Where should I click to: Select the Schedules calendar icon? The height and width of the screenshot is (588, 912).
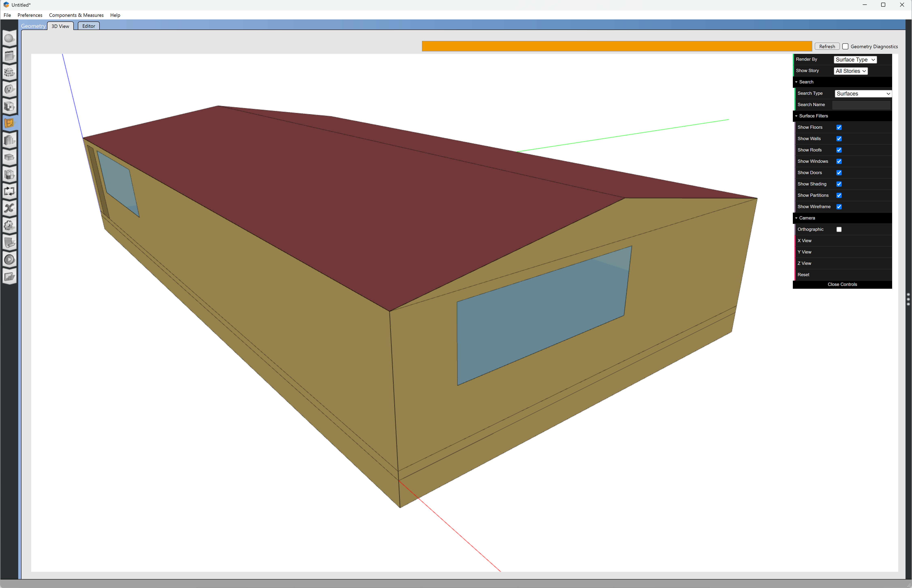pos(10,56)
